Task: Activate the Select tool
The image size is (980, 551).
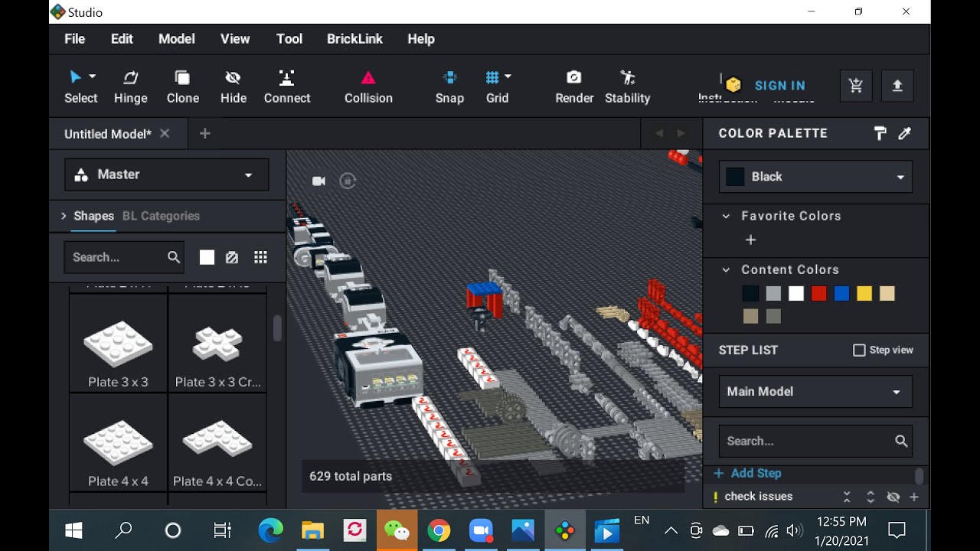Action: coord(80,86)
